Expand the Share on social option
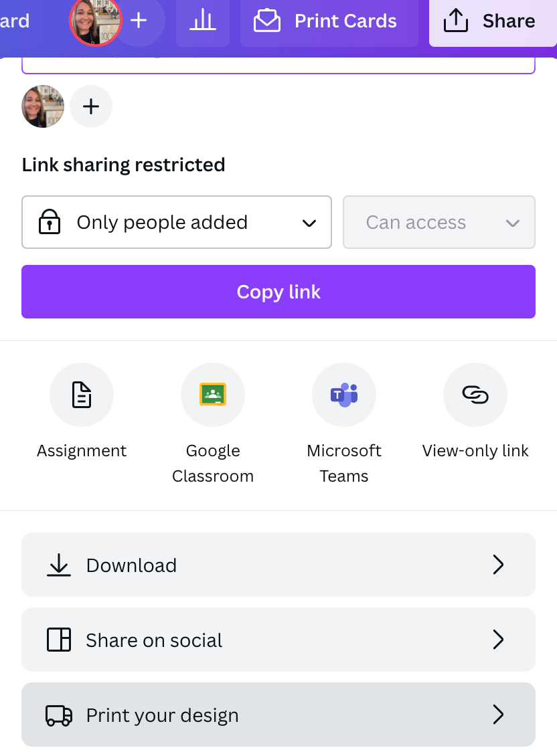 [x=278, y=640]
